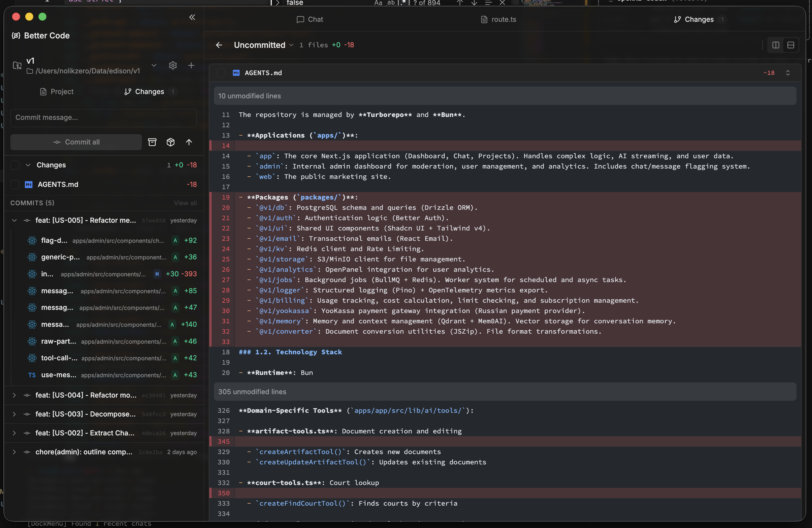Go back using the left arrow icon
Viewport: 812px width, 528px height.
tap(219, 45)
